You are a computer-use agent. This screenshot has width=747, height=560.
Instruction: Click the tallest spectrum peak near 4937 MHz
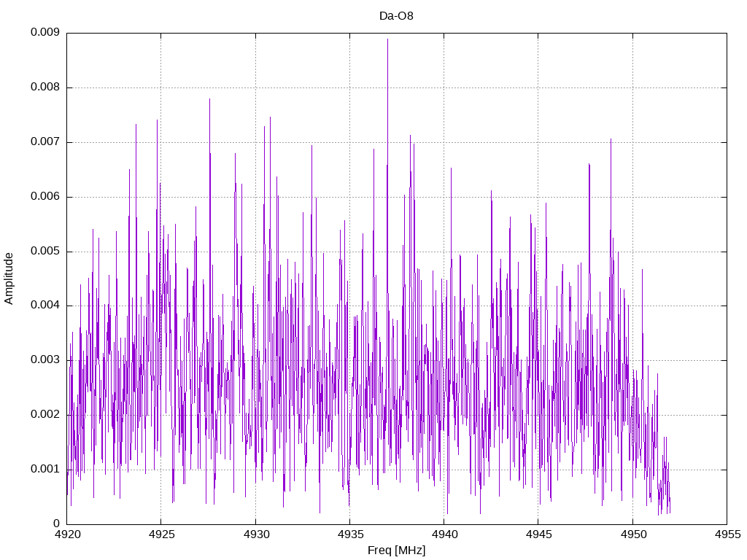click(388, 40)
